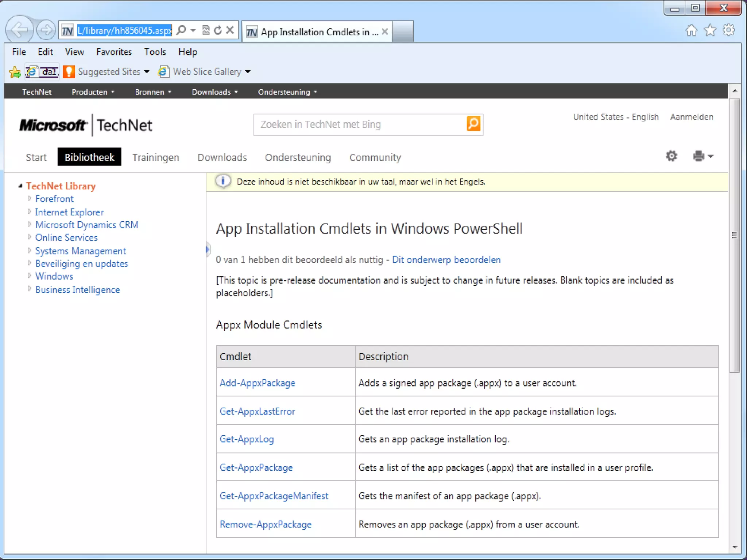Expand the Windows tree node
Viewport: 747px width, 560px height.
point(30,276)
